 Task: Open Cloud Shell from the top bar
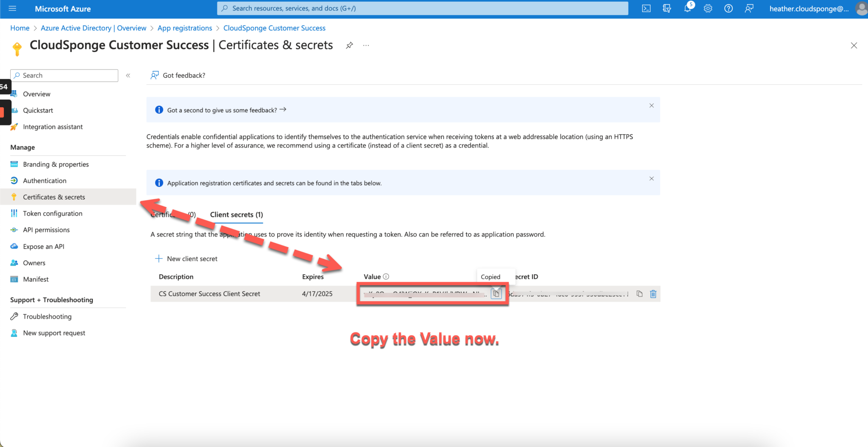point(646,8)
